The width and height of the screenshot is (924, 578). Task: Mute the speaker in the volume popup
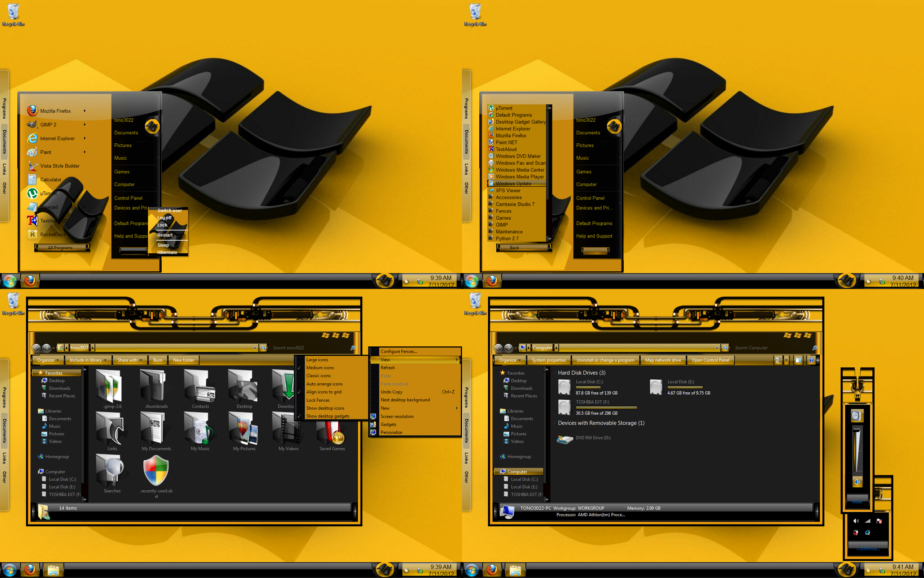857,482
